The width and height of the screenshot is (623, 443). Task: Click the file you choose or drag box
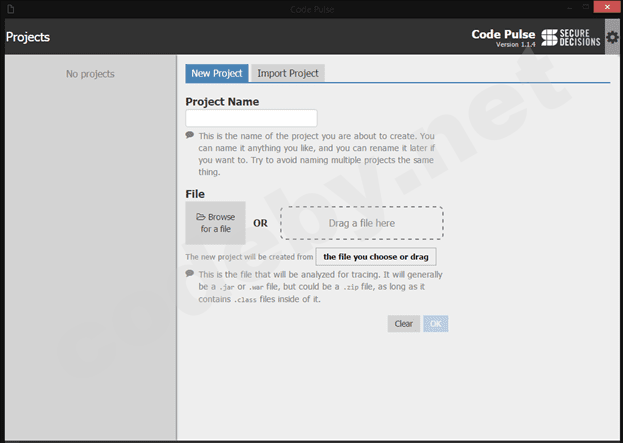pyautogui.click(x=376, y=257)
